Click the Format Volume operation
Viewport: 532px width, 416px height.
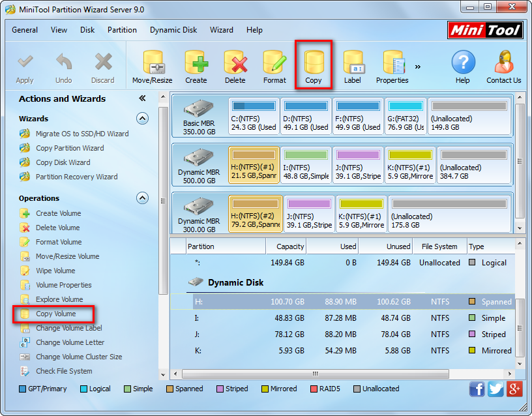point(51,242)
